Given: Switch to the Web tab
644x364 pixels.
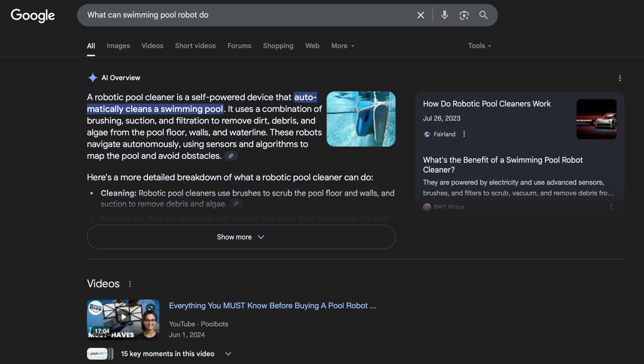Looking at the screenshot, I should (x=312, y=46).
